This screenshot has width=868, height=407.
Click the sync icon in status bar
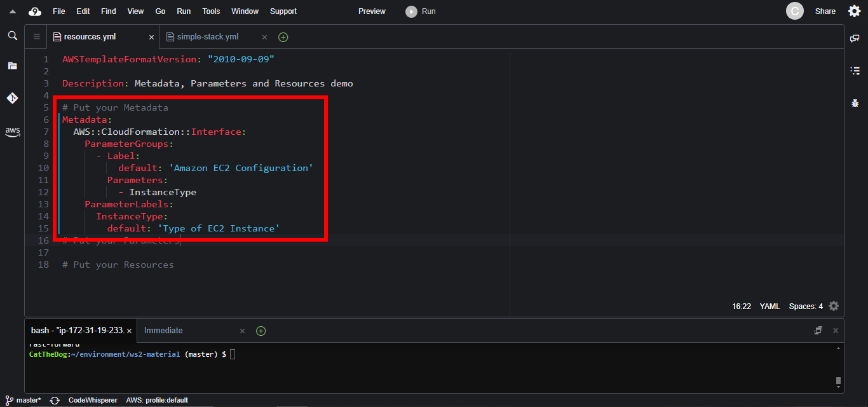tap(55, 400)
